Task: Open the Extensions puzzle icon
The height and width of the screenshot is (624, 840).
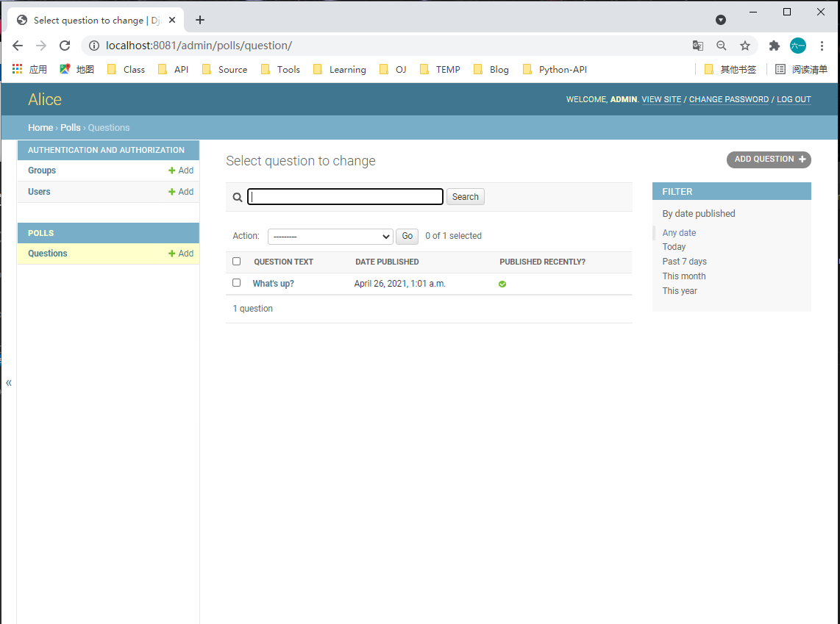Action: [x=774, y=46]
